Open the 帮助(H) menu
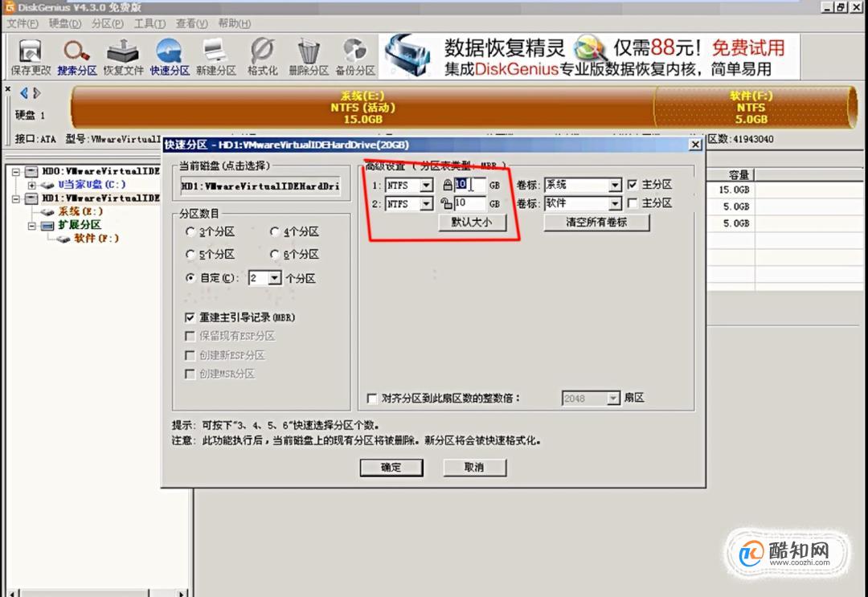The width and height of the screenshot is (868, 597). 234,24
